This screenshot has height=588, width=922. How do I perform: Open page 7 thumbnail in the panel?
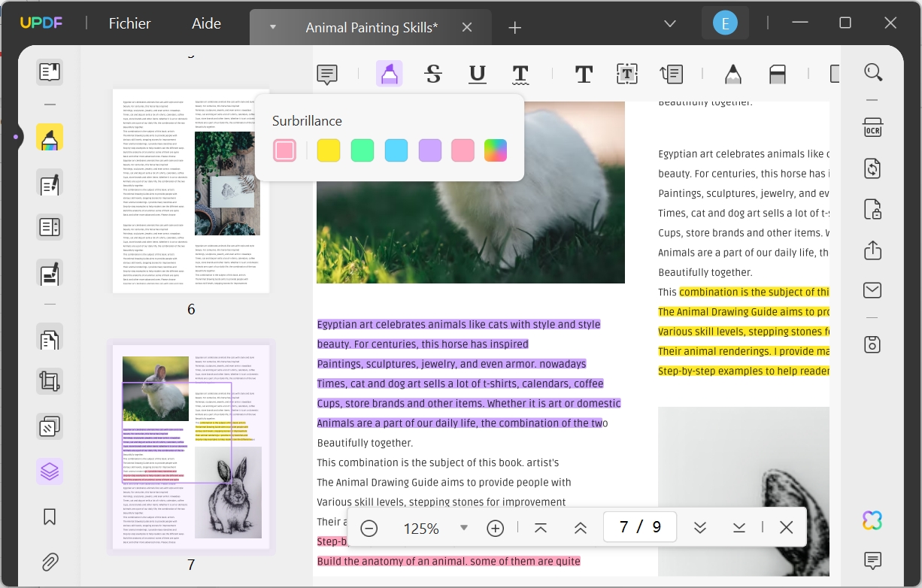[x=191, y=447]
